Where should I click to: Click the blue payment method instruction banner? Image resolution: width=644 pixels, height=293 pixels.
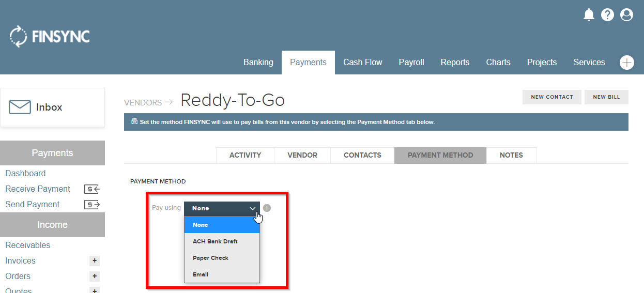pos(376,122)
